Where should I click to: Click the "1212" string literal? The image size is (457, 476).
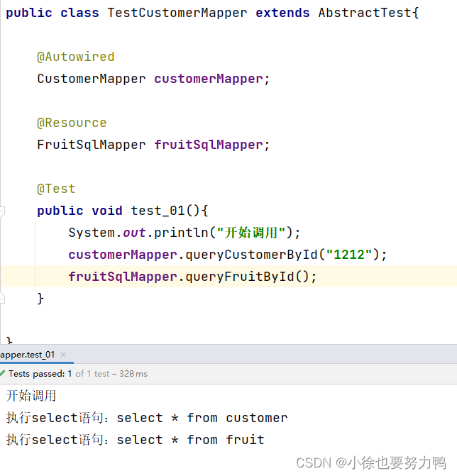click(x=349, y=255)
